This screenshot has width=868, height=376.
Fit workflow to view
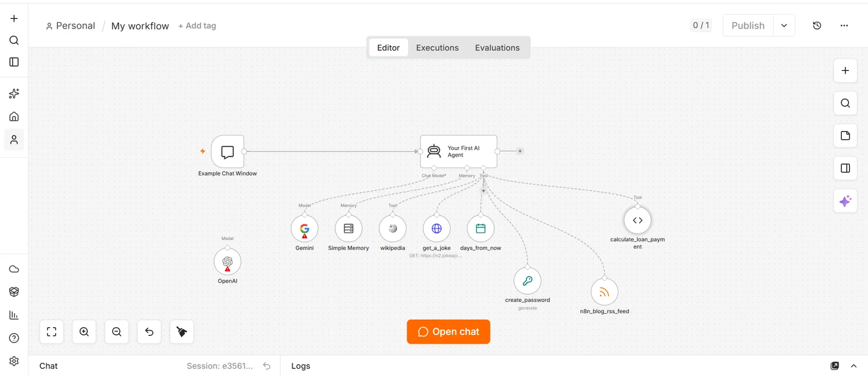tap(52, 332)
